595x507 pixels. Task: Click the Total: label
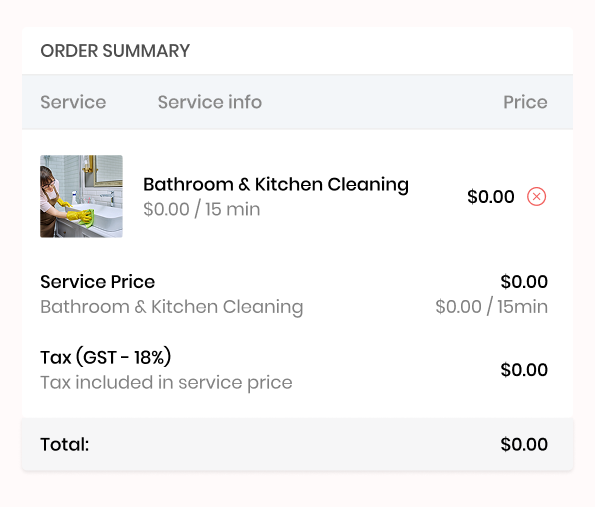(x=65, y=444)
